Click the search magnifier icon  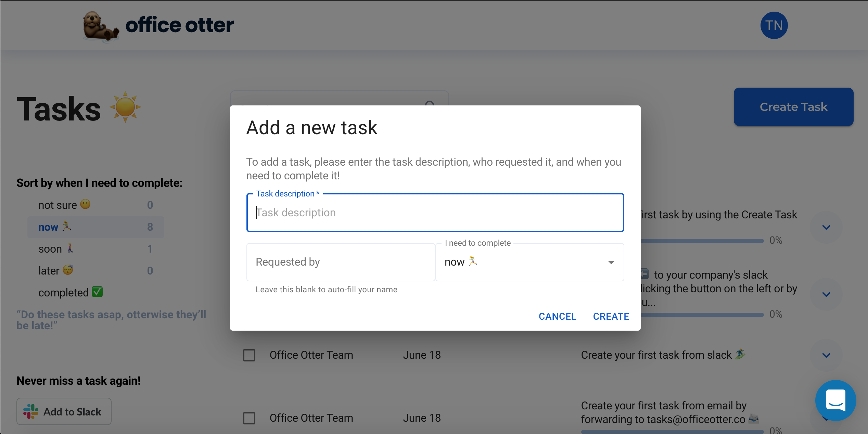click(430, 103)
